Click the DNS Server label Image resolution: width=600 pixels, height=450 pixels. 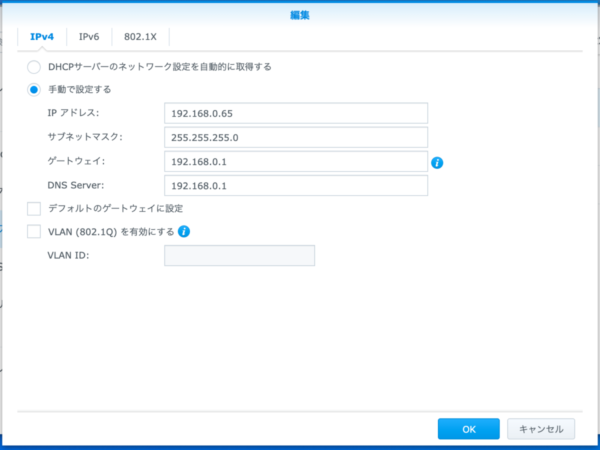coord(76,185)
